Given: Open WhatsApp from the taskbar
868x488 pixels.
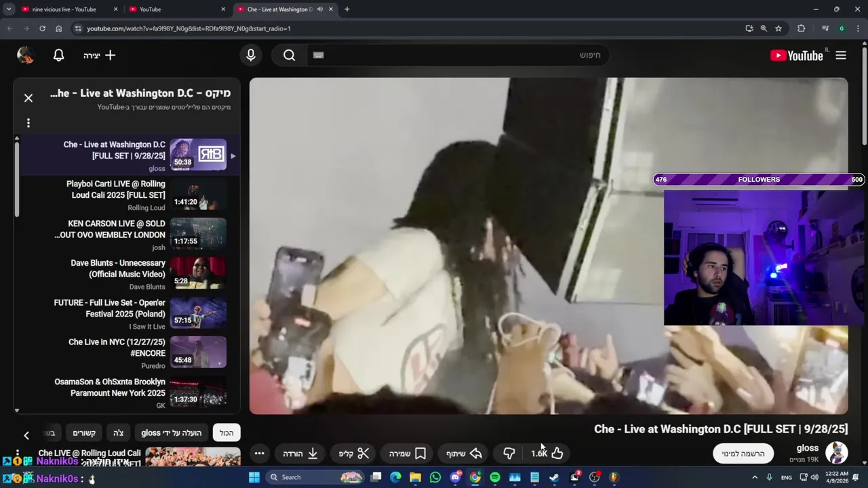Looking at the screenshot, I should [x=435, y=477].
